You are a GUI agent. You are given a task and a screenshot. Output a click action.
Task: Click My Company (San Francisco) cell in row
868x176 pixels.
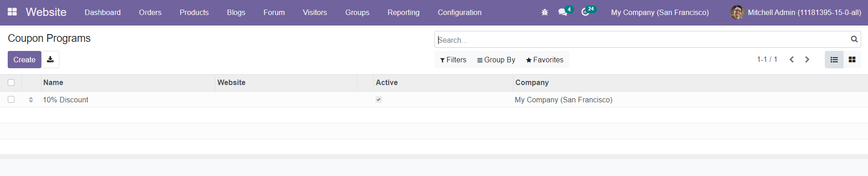[x=563, y=100]
